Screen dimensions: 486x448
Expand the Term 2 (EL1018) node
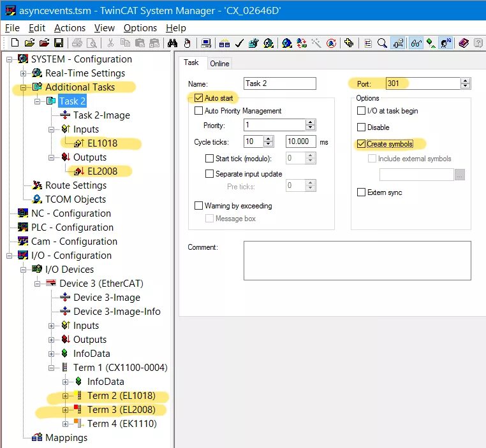tap(66, 396)
